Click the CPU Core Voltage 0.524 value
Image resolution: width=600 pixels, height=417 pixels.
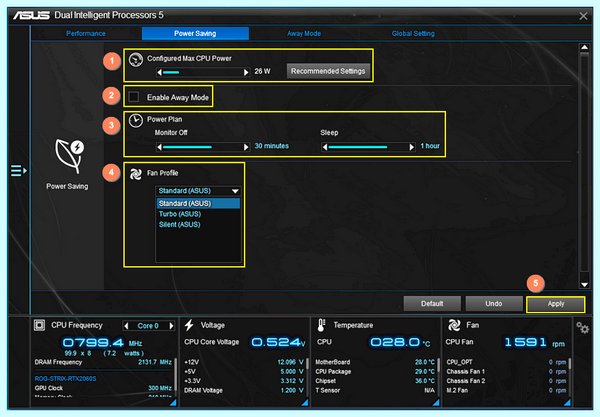[x=278, y=342]
